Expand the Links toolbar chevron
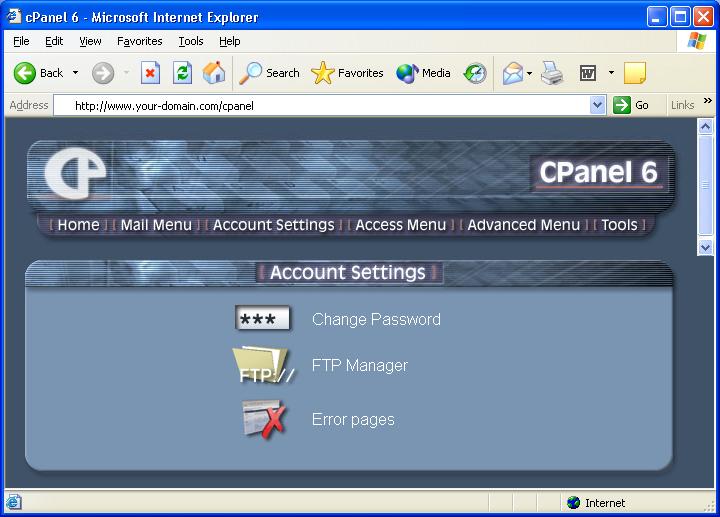 (x=708, y=101)
